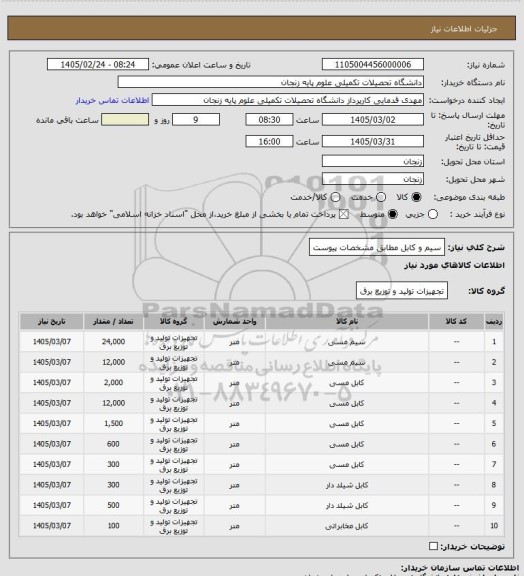The width and height of the screenshot is (524, 576).
Task: Click the کد کالا column header
Action: [x=456, y=321]
